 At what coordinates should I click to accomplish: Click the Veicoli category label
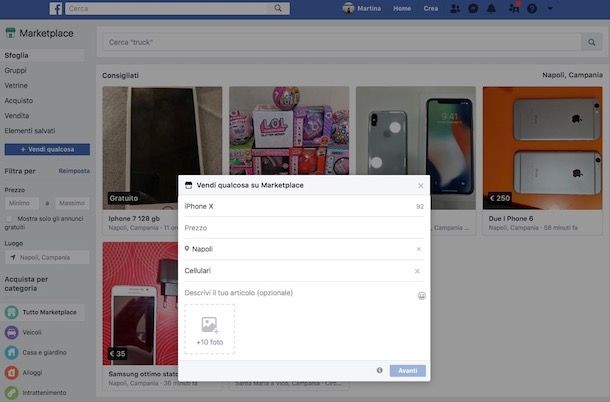tap(32, 332)
